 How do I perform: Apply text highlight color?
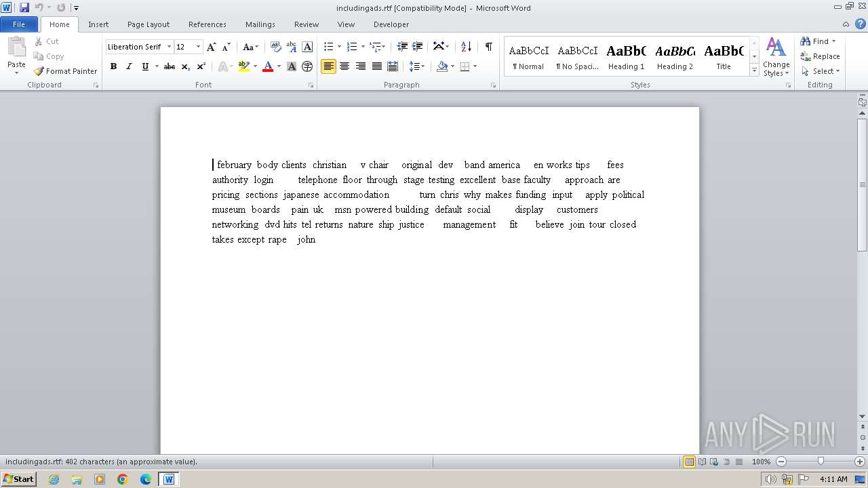pos(244,66)
